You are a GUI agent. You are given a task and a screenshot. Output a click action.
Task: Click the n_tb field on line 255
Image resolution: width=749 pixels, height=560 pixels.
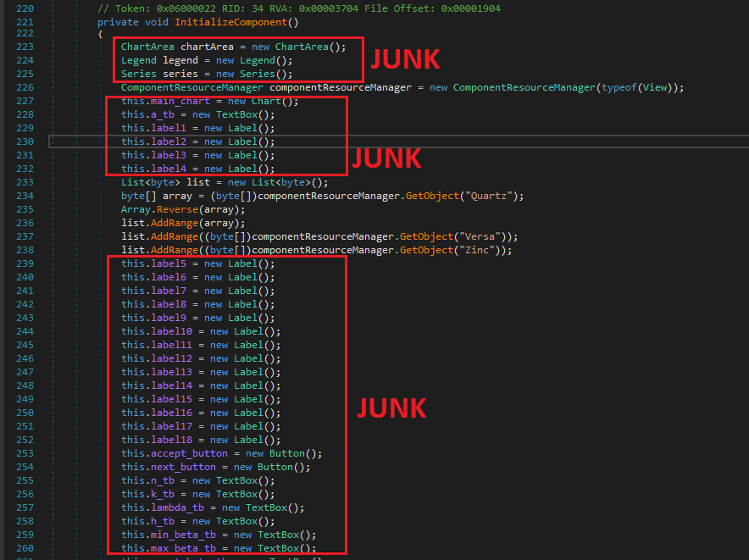163,480
